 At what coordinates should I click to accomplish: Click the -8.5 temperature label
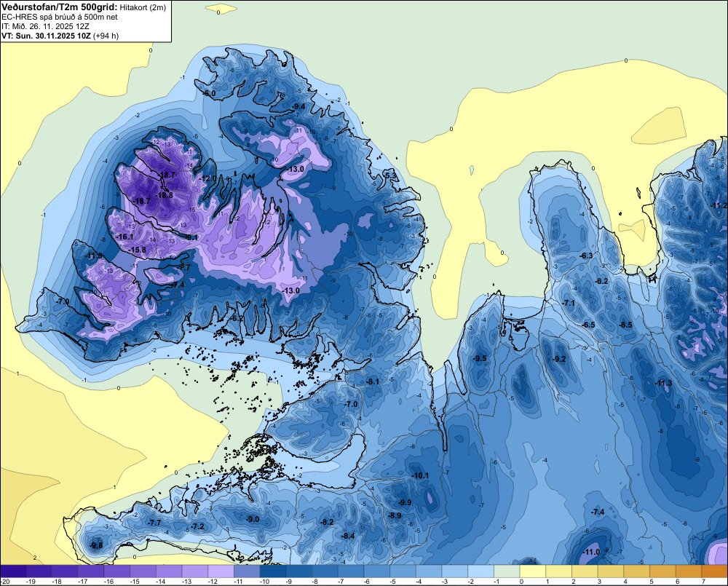click(625, 325)
